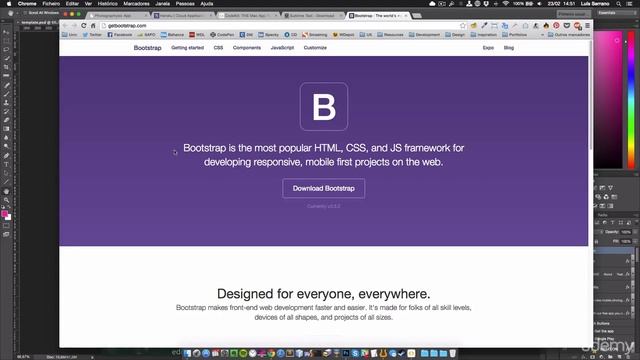640x360 pixels.
Task: Open the UX bookmarks folder
Action: pyautogui.click(x=366, y=35)
